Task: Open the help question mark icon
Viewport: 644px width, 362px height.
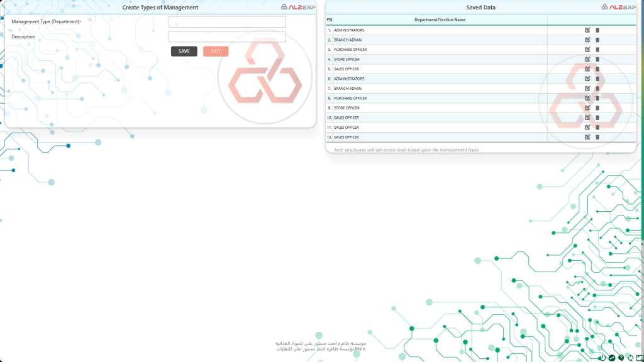Action: click(621, 358)
